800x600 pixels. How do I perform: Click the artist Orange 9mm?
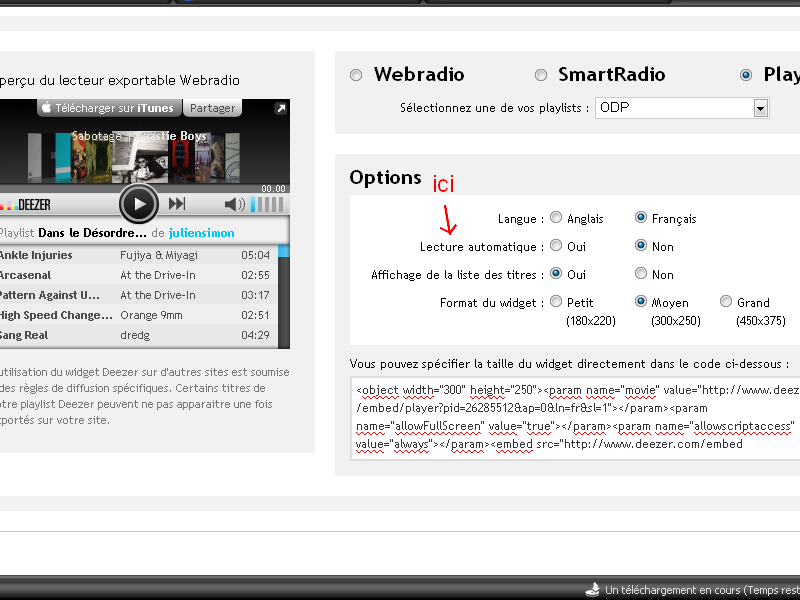(x=151, y=315)
